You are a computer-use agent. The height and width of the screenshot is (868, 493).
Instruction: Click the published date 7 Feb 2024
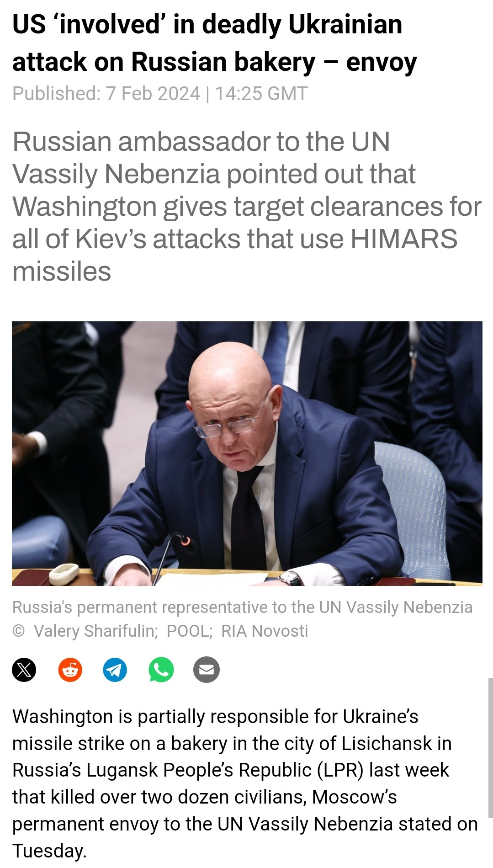[x=153, y=94]
